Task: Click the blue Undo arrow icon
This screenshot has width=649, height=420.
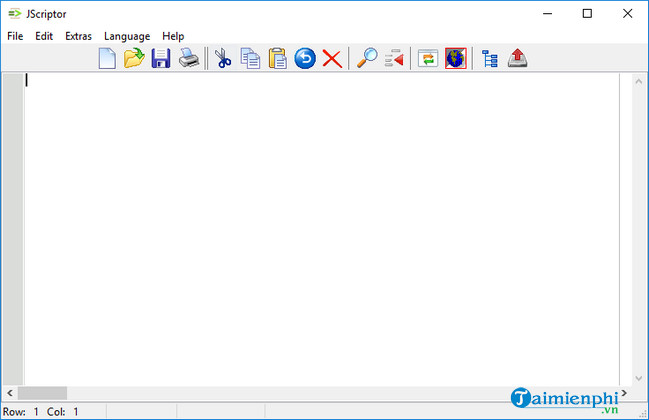Action: [x=305, y=59]
